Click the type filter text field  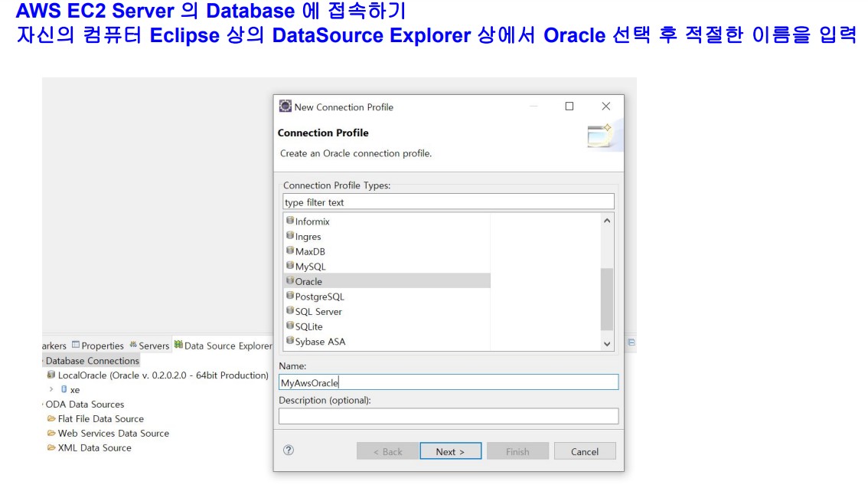coord(449,202)
